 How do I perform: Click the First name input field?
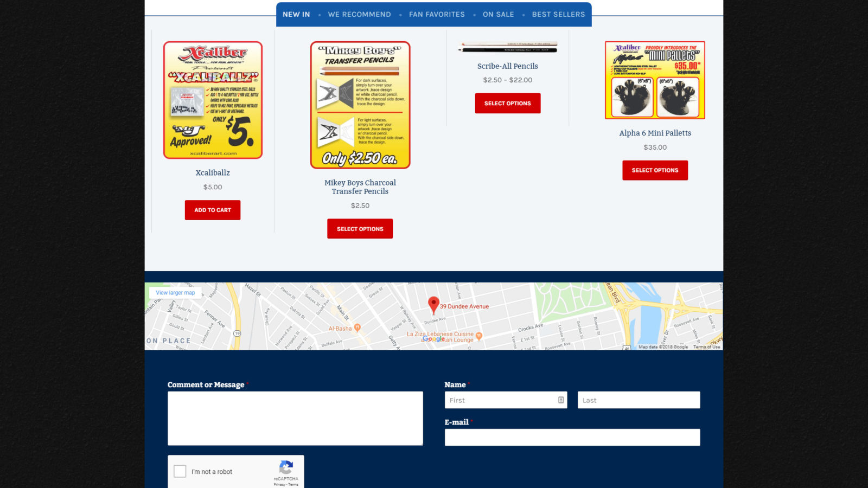[x=506, y=400]
